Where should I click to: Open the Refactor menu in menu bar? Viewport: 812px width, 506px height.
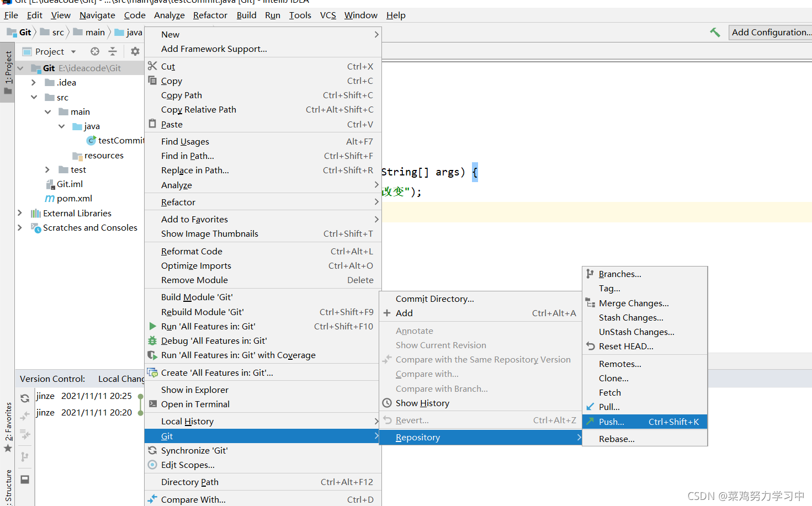[x=210, y=15]
